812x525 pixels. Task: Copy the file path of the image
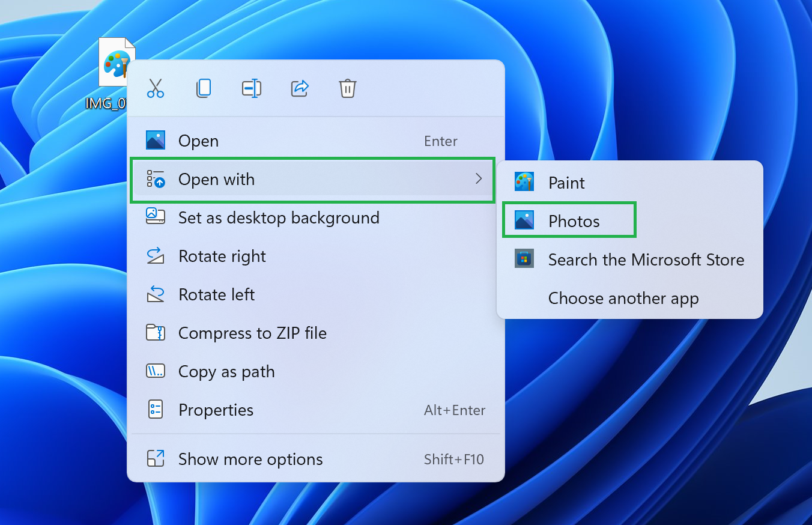[x=226, y=371]
